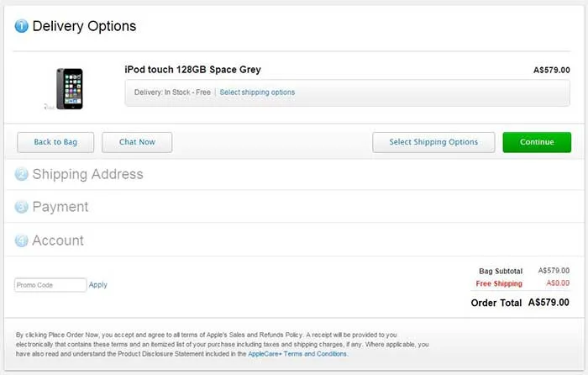Viewport: 588px width, 375px height.
Task: Click the Order Total A$579.00 amount
Action: pyautogui.click(x=549, y=303)
